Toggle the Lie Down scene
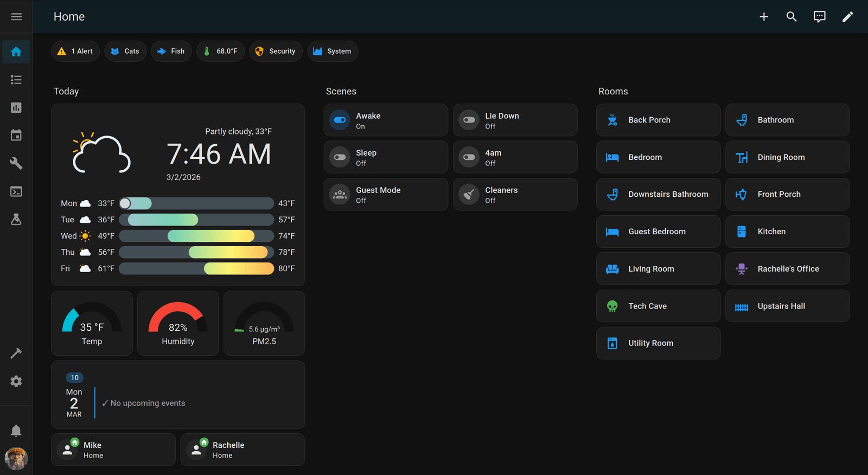Image resolution: width=868 pixels, height=475 pixels. pyautogui.click(x=469, y=120)
